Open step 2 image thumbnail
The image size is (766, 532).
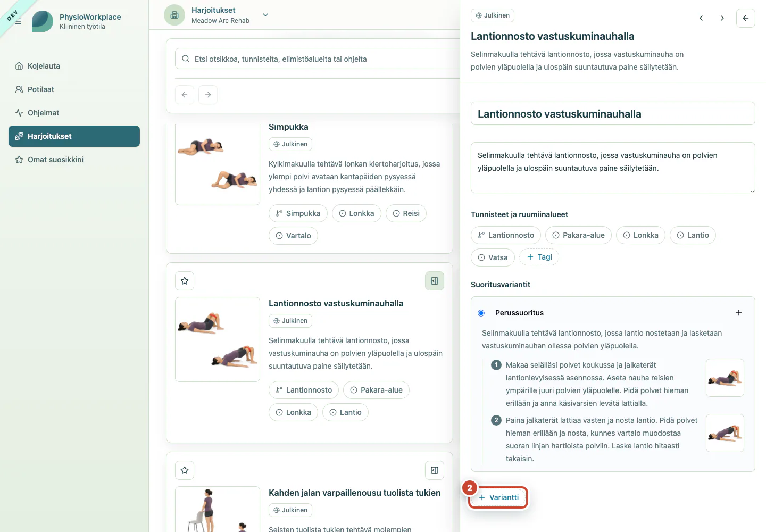pyautogui.click(x=725, y=433)
